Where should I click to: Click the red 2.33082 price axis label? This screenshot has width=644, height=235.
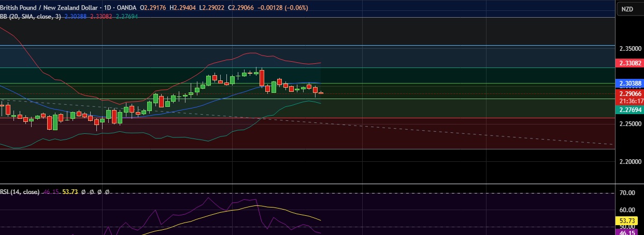pos(629,63)
